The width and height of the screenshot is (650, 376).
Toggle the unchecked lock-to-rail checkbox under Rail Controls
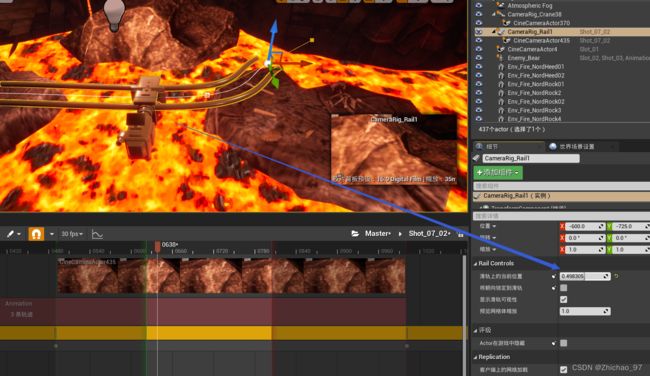[x=563, y=288]
